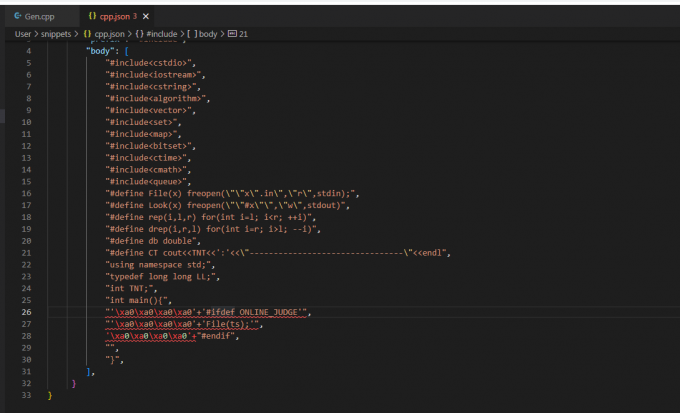Click the JSON braces icon on cpp.json tab

pyautogui.click(x=91, y=17)
